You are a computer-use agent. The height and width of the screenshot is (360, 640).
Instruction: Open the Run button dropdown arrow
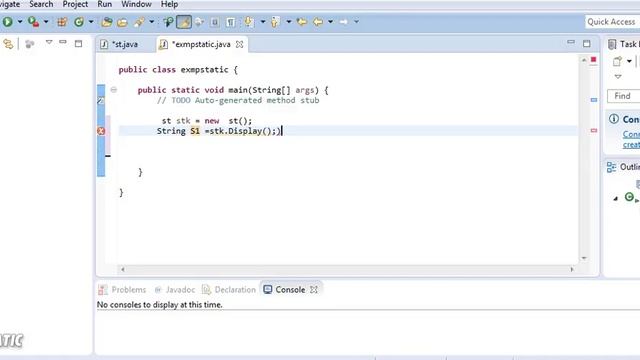[20, 22]
